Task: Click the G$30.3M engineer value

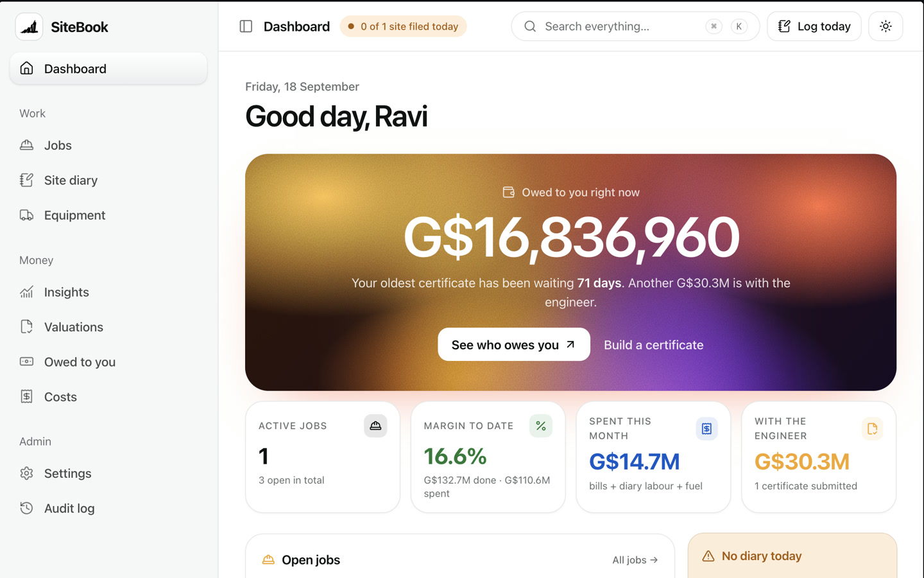Action: point(801,462)
